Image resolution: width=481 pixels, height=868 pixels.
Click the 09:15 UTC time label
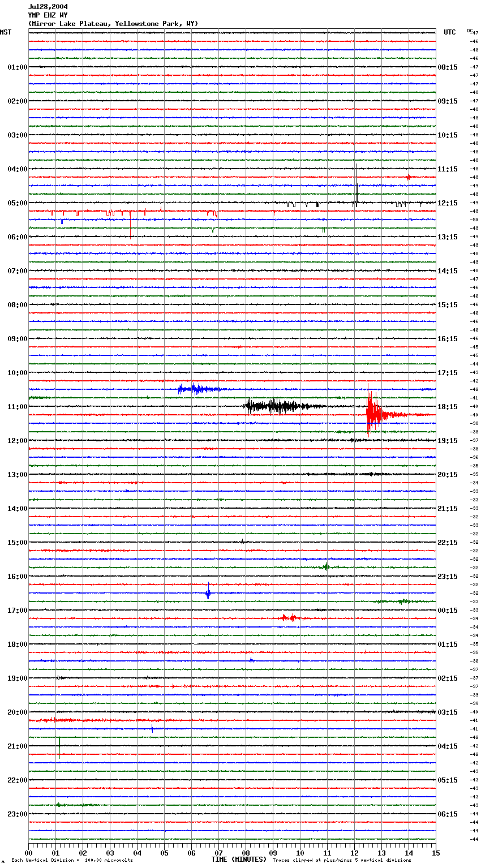[x=448, y=101]
